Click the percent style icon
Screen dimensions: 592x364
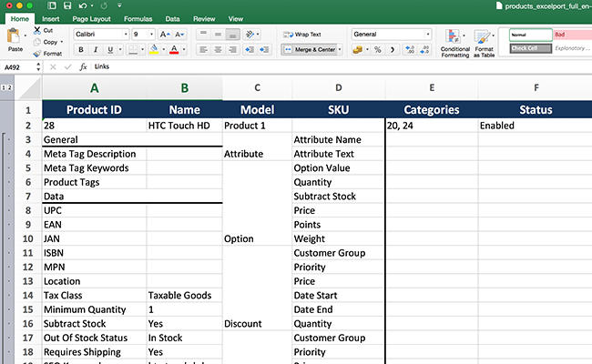tap(378, 49)
